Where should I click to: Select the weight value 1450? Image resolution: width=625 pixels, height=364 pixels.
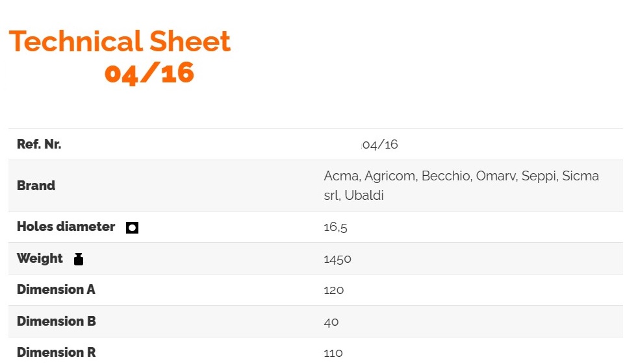pyautogui.click(x=337, y=259)
